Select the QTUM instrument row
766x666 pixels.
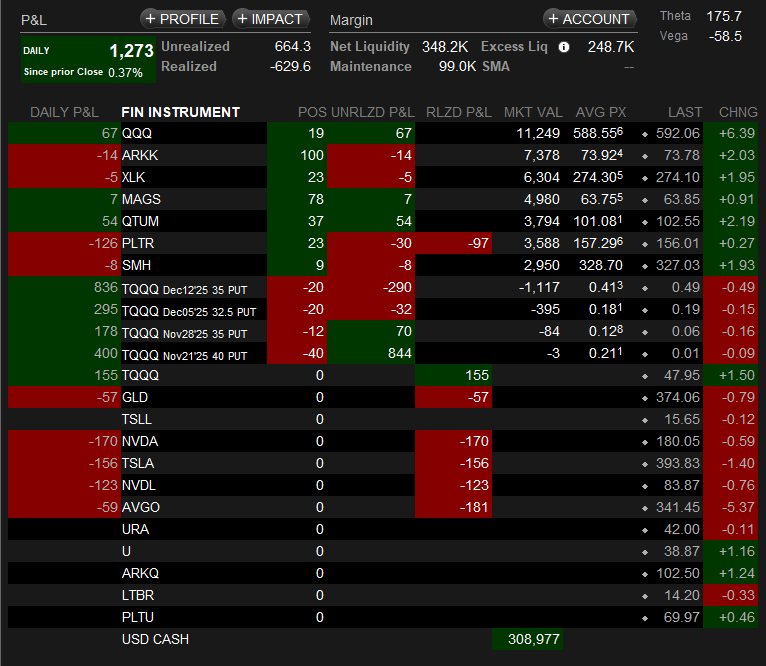point(383,221)
